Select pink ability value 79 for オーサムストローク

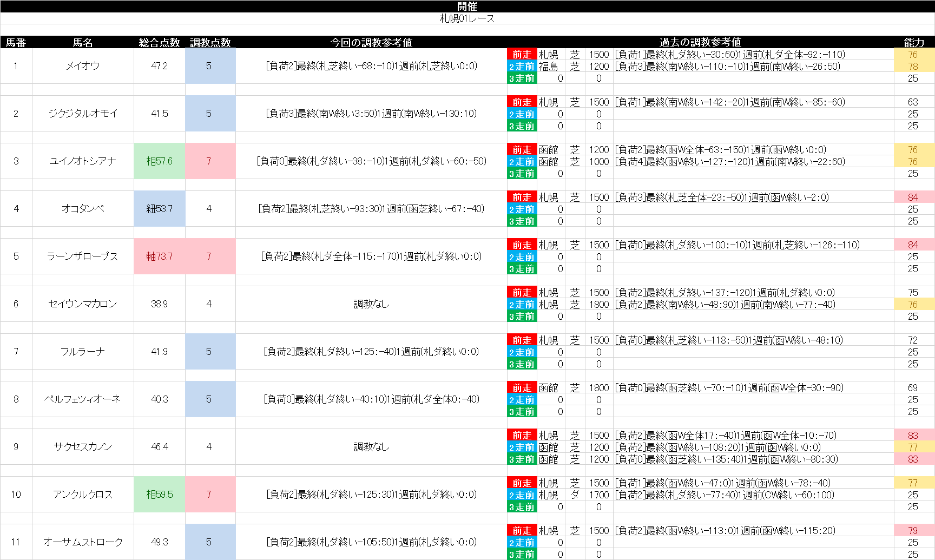(913, 531)
